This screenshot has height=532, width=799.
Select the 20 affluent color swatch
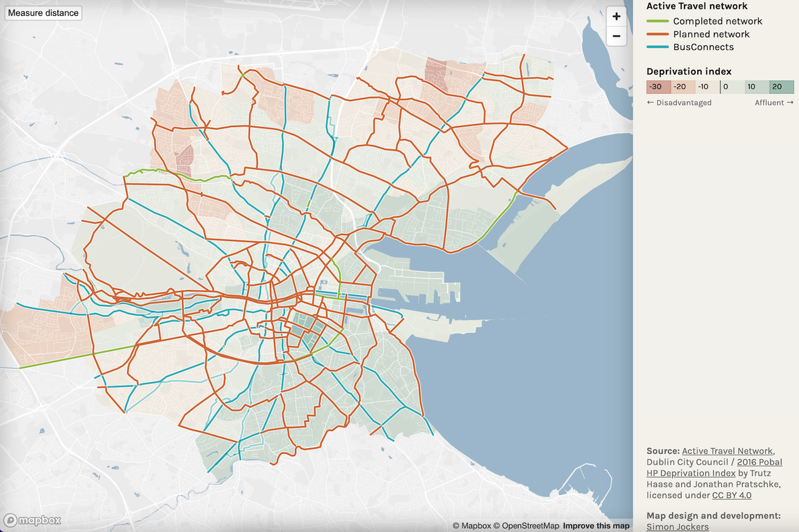[780, 87]
